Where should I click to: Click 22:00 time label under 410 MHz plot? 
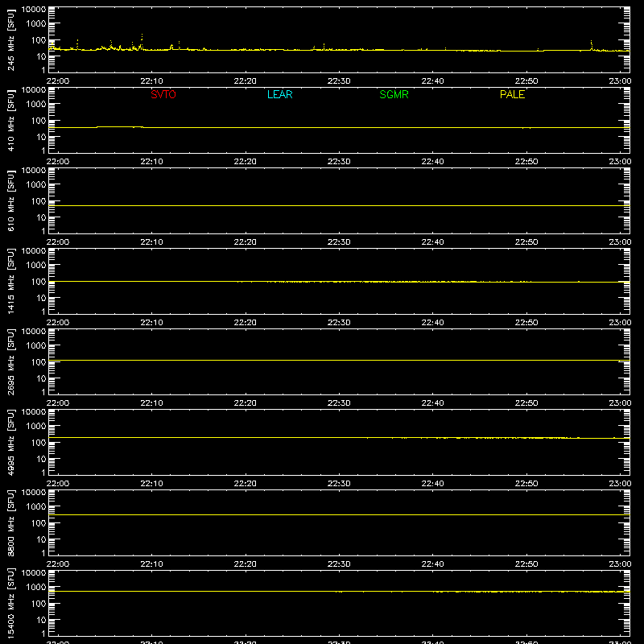click(58, 162)
